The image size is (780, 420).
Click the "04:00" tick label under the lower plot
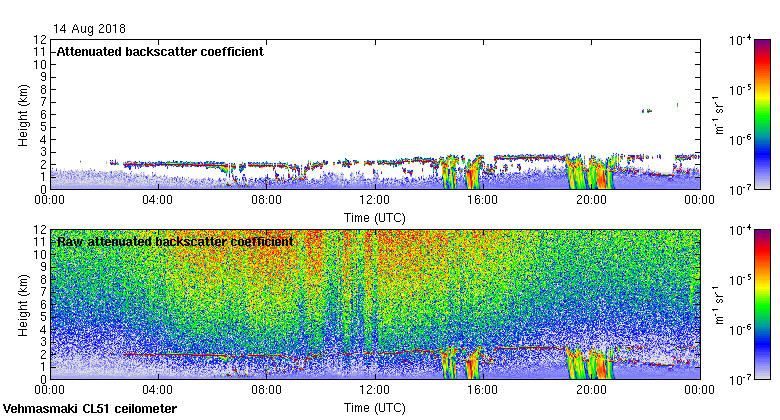tap(158, 390)
